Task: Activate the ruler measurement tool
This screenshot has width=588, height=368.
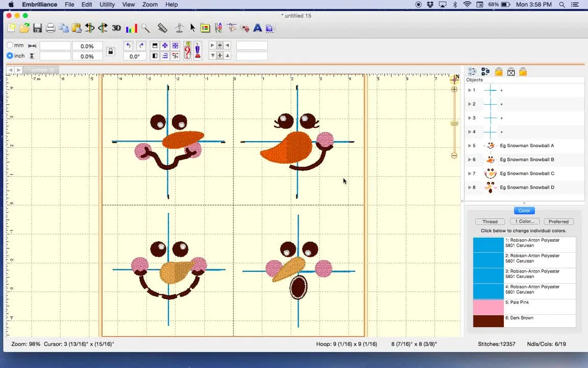Action: coord(163,28)
